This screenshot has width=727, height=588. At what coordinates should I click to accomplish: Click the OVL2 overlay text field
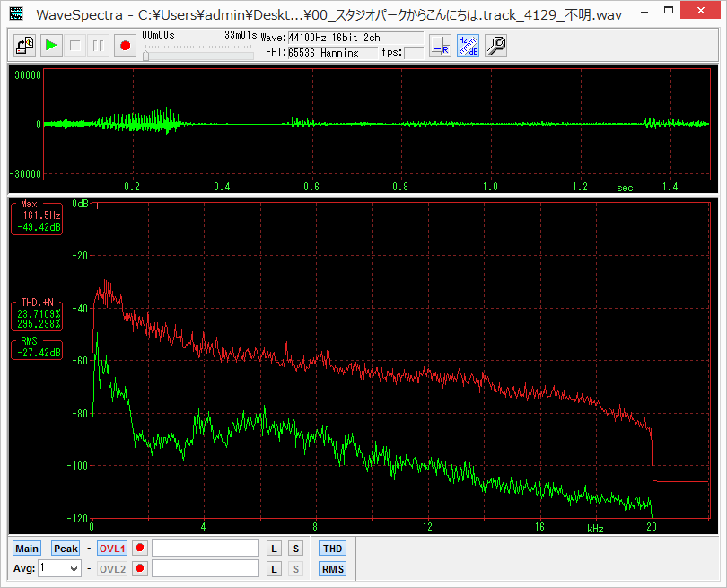pos(206,569)
